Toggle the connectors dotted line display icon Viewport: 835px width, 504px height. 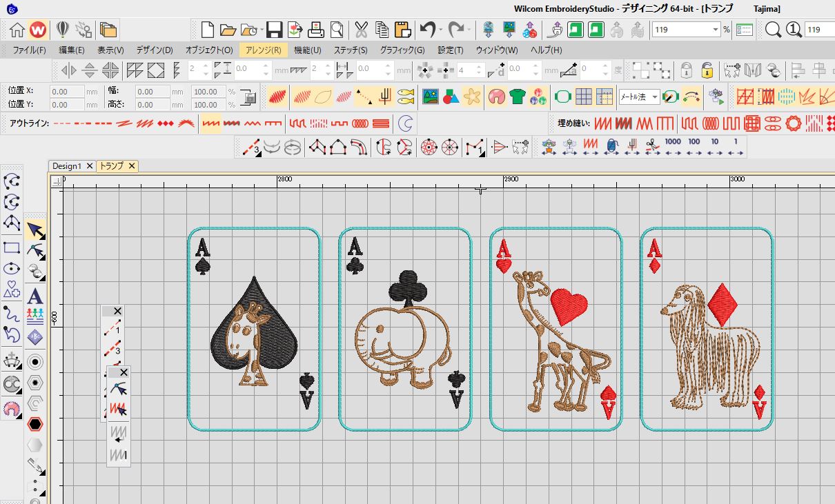point(364,97)
